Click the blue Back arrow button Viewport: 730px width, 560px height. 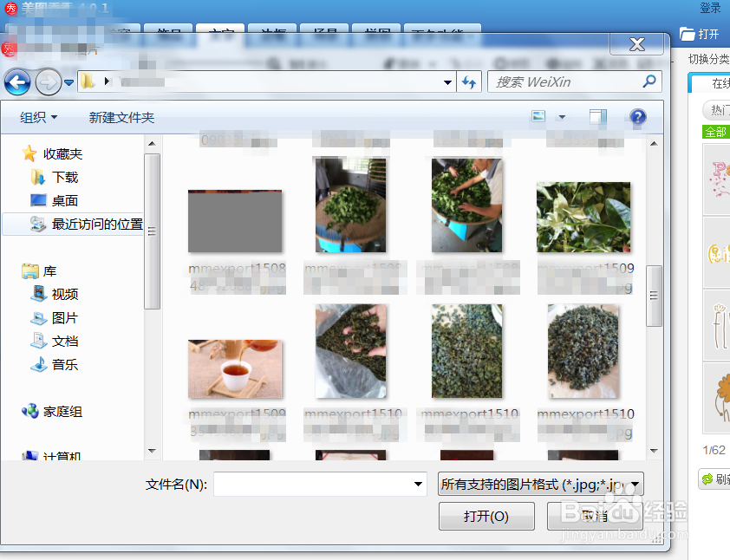[17, 82]
